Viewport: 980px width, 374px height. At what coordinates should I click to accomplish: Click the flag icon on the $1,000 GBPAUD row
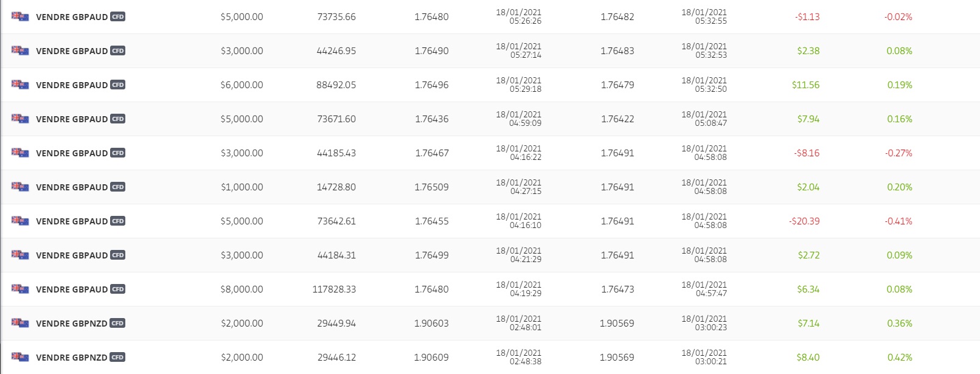(x=20, y=187)
